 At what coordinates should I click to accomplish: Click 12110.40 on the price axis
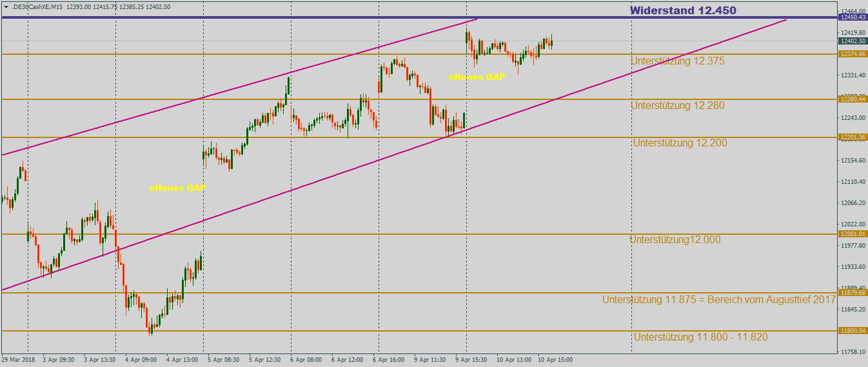pyautogui.click(x=853, y=182)
